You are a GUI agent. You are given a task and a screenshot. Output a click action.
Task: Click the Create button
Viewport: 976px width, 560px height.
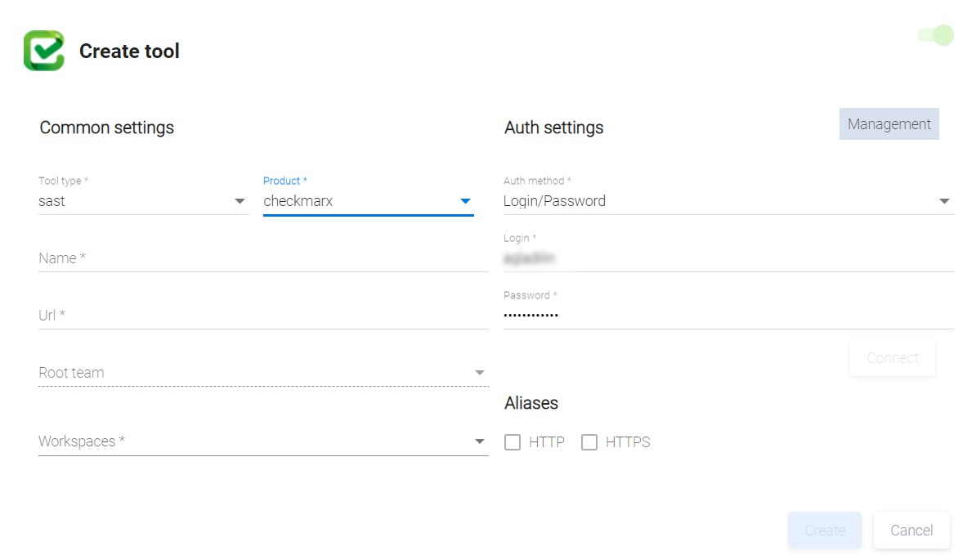[x=824, y=531]
